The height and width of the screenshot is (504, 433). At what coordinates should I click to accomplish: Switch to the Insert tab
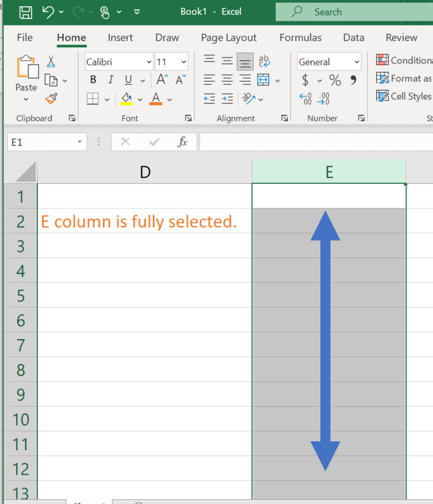(x=120, y=37)
